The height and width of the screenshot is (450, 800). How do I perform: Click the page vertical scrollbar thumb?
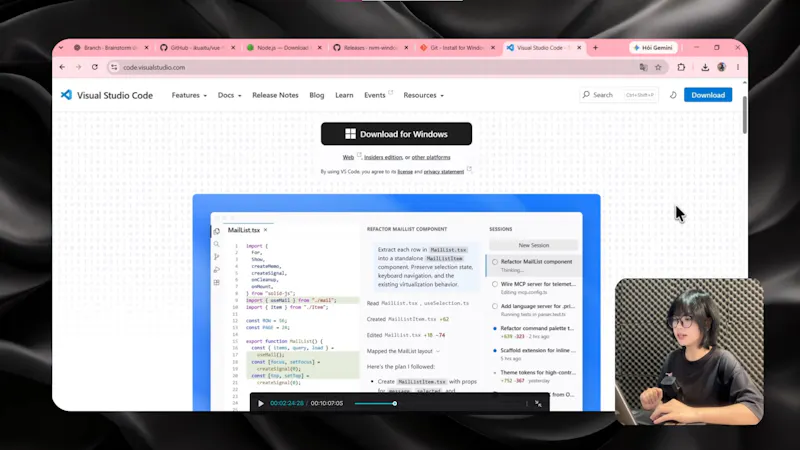pyautogui.click(x=744, y=115)
